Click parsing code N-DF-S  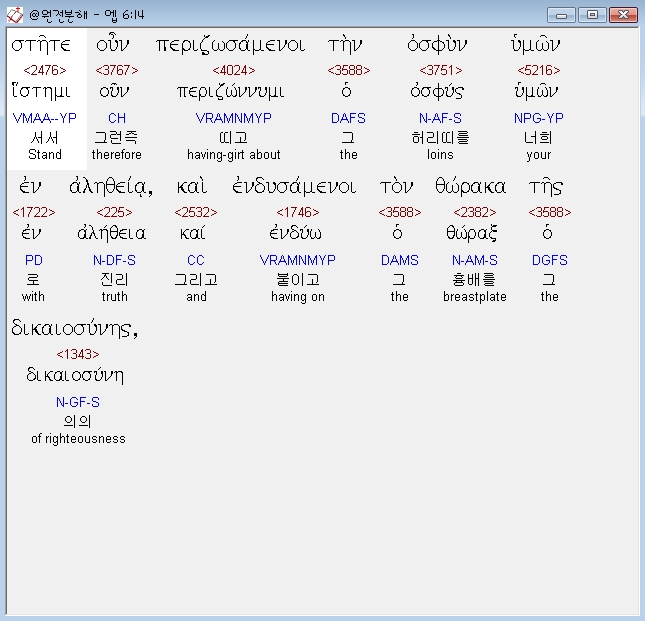tap(114, 260)
